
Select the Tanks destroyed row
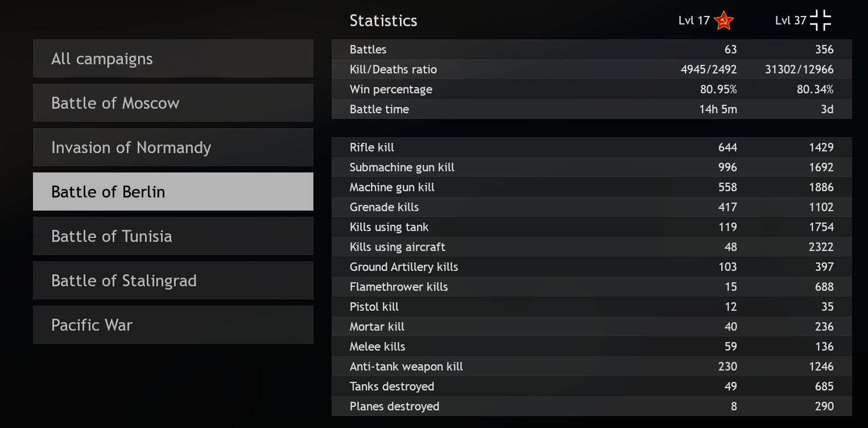coord(592,386)
